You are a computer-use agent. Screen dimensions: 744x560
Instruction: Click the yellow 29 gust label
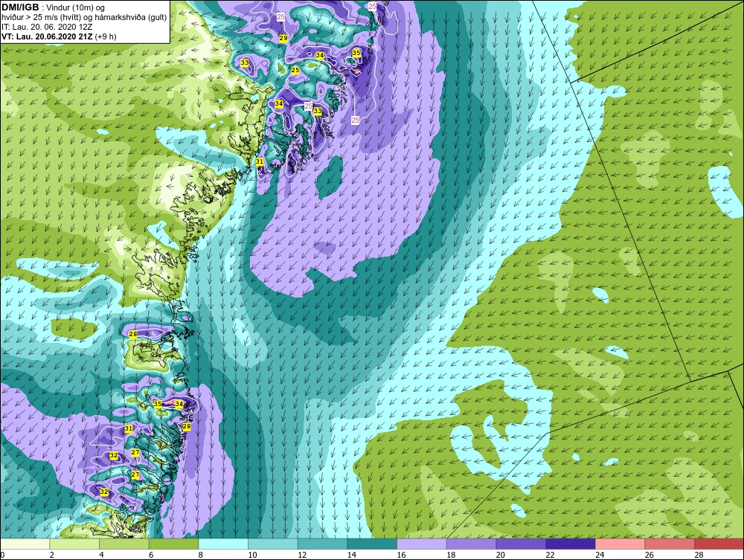tap(283, 39)
